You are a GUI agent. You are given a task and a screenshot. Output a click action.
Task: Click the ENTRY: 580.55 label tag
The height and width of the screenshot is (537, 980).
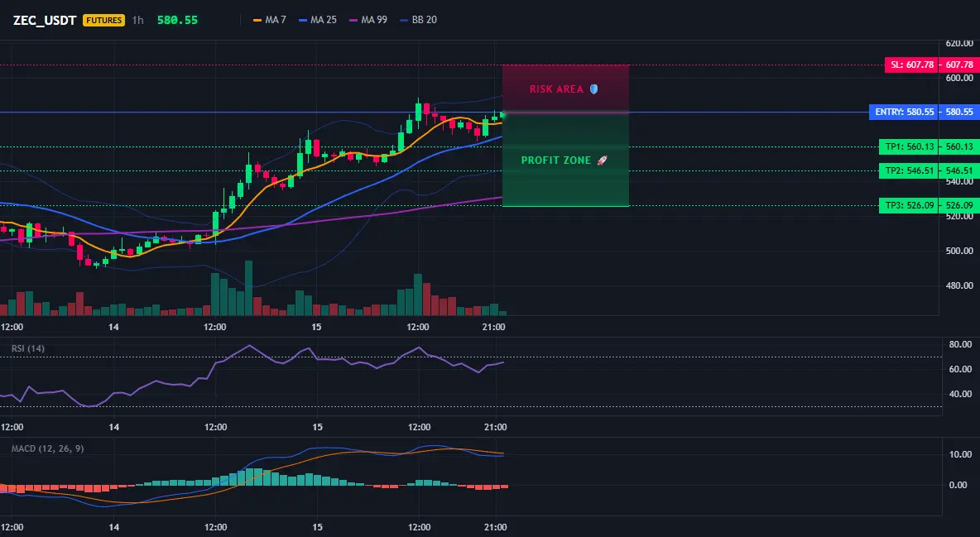905,112
